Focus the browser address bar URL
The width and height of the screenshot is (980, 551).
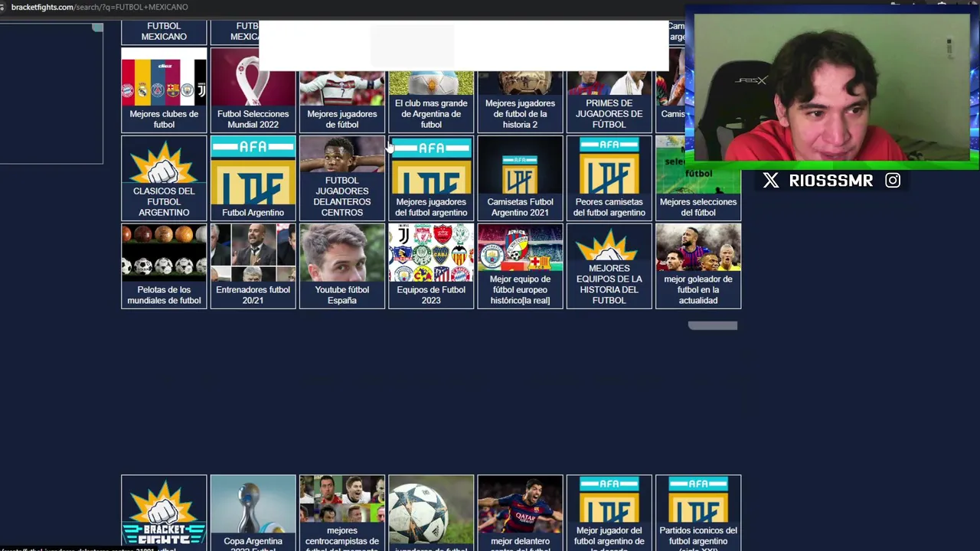[100, 7]
